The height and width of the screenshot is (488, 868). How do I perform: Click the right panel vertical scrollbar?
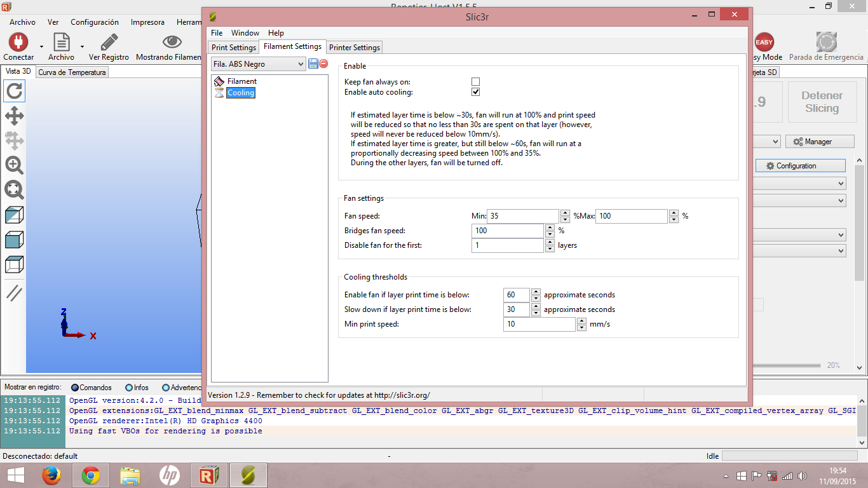(860, 264)
